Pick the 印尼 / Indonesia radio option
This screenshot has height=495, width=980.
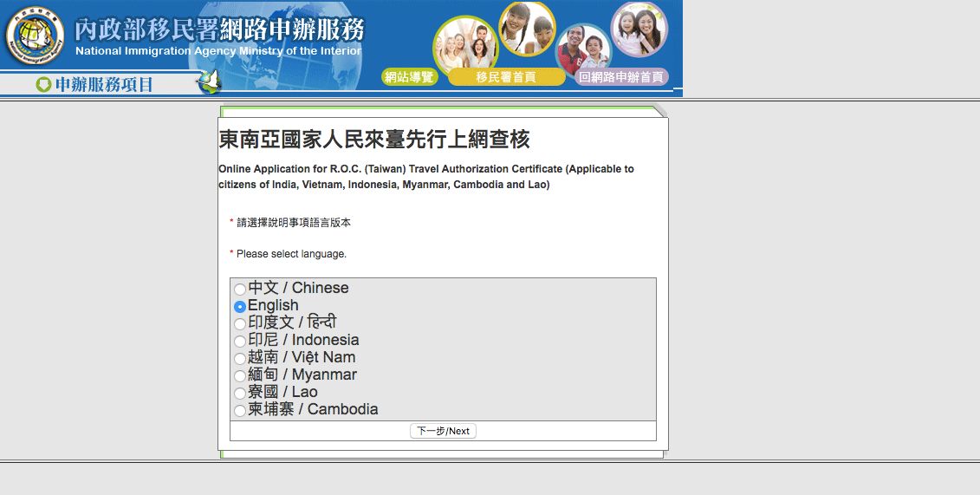(x=240, y=342)
